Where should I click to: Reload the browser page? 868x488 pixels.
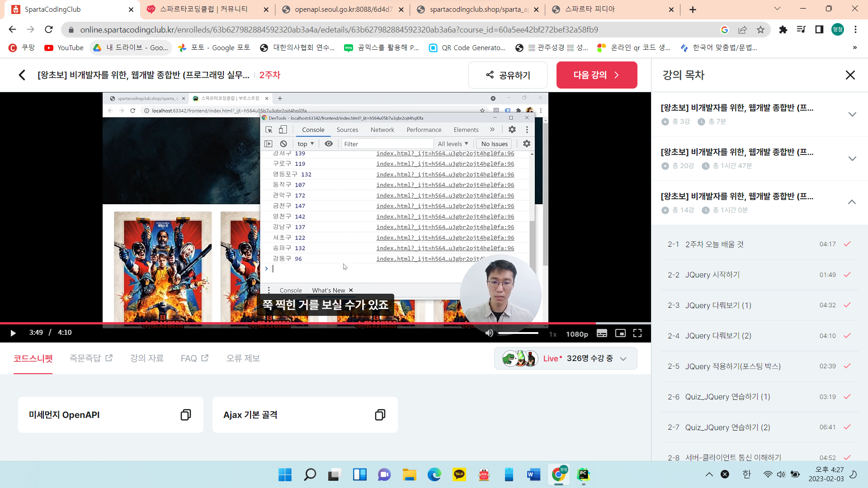[x=49, y=29]
